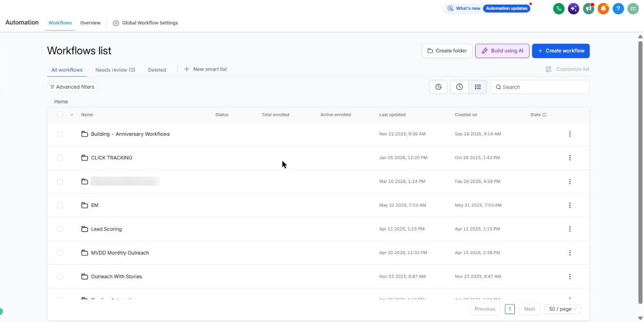Viewport: 644px width, 322px height.
Task: Add a New smart list
Action: pos(205,69)
